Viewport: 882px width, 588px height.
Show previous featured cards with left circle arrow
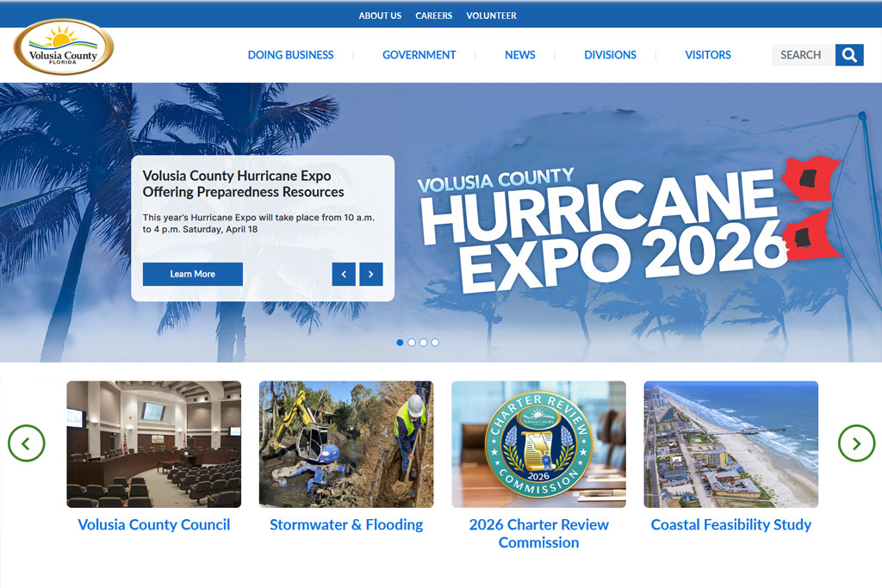[x=27, y=443]
